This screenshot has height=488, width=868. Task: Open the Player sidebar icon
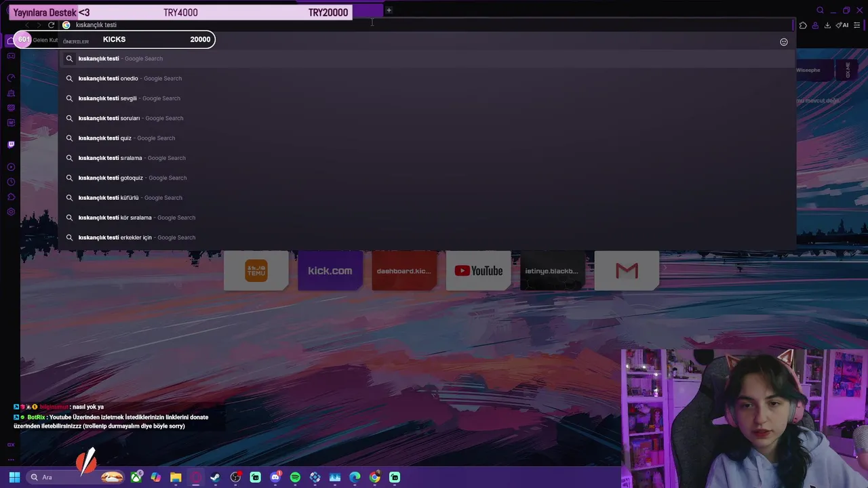(x=11, y=167)
